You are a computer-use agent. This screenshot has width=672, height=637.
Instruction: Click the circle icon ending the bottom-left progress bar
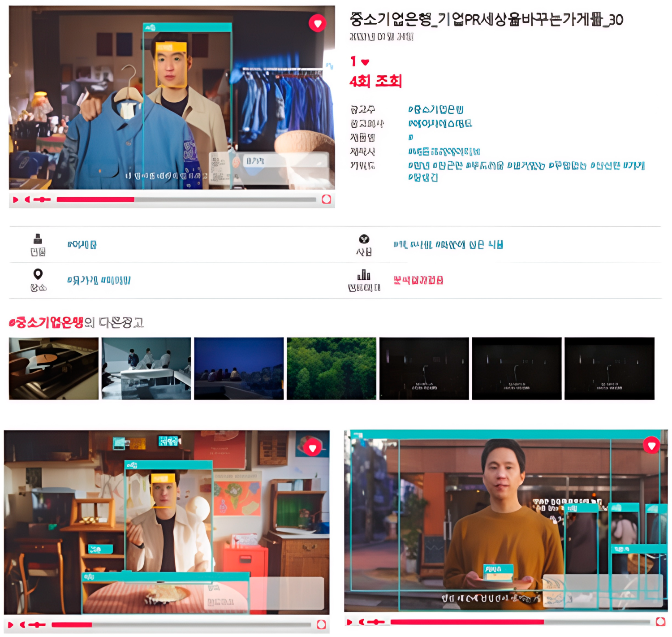point(321,624)
